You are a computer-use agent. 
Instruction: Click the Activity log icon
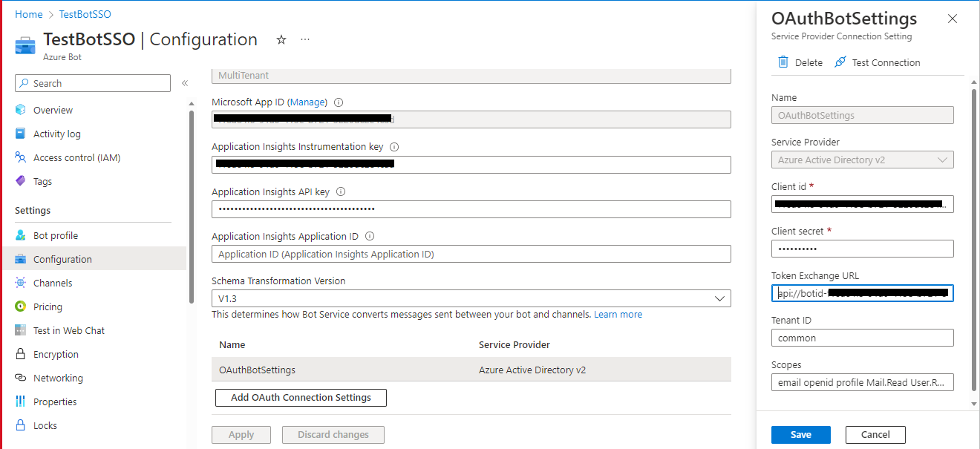click(21, 134)
